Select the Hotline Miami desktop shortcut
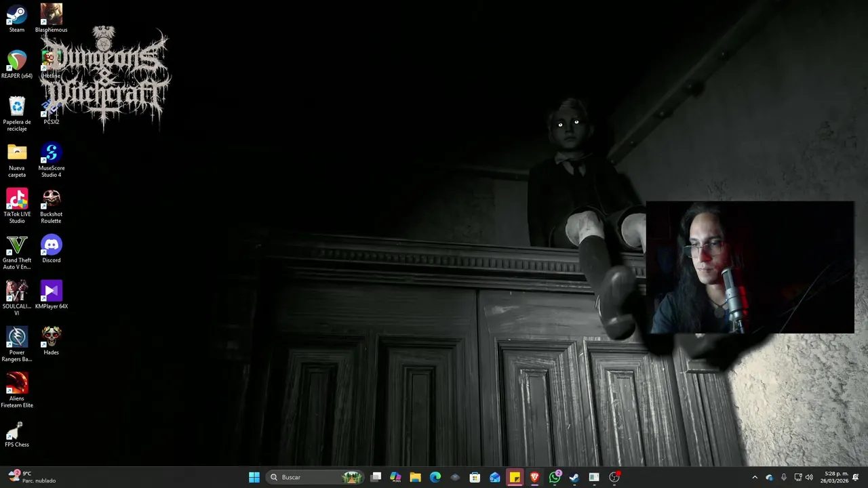The height and width of the screenshot is (488, 868). [x=51, y=64]
